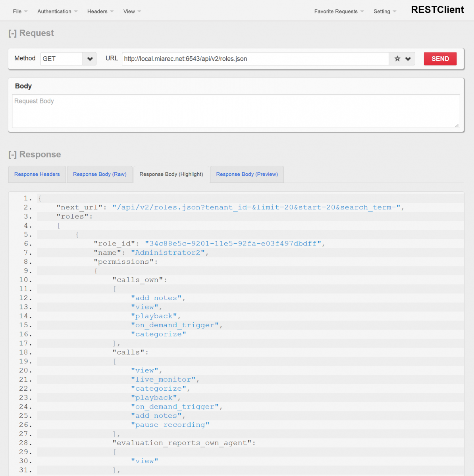Viewport: 474px width, 476px height.
Task: Open the Favorite Requests dropdown
Action: tap(339, 11)
